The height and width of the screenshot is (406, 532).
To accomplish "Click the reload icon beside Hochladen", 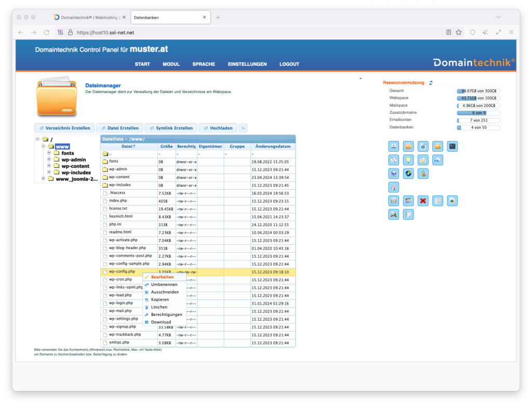I will tap(243, 128).
